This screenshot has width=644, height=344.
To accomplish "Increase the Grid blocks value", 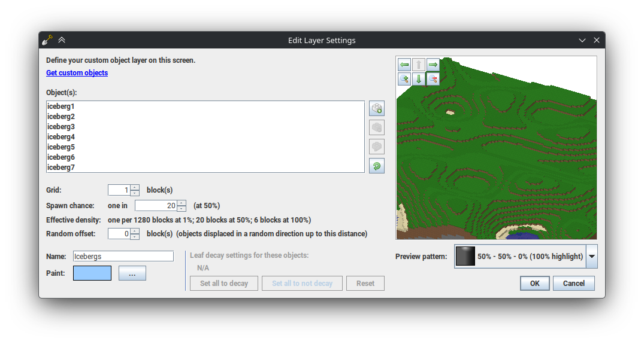I will point(135,187).
